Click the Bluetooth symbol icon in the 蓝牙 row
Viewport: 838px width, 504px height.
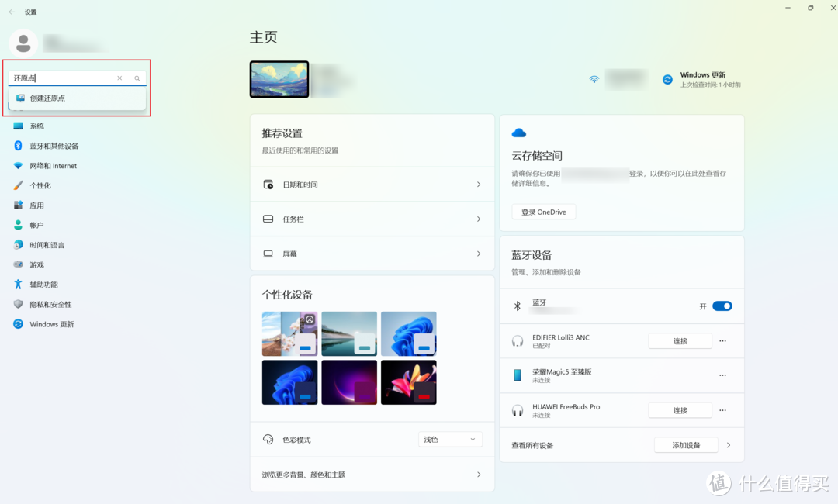(x=518, y=306)
